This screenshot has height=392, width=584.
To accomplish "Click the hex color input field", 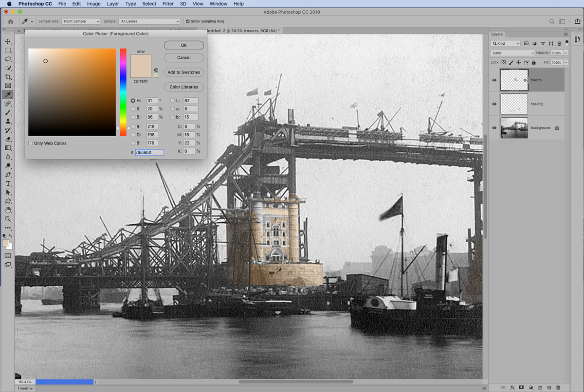I will pyautogui.click(x=149, y=152).
